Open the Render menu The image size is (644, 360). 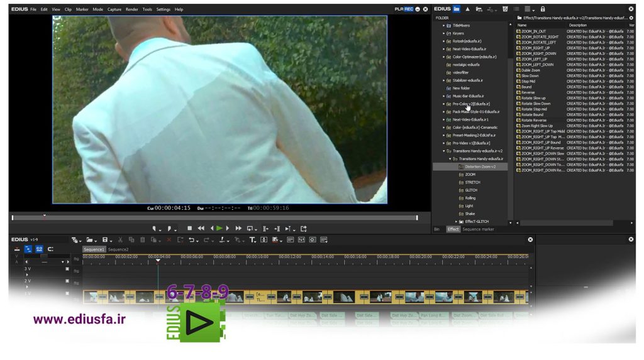[132, 9]
